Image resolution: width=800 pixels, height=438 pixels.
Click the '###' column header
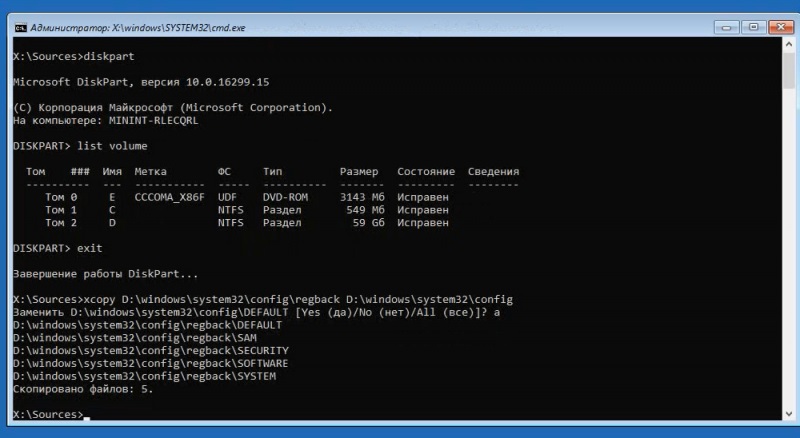[x=80, y=172]
